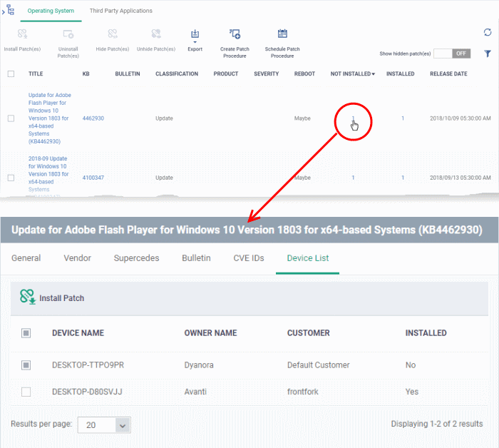499x448 pixels.
Task: Toggle Show hidden patch(es) switch
Action: click(452, 54)
